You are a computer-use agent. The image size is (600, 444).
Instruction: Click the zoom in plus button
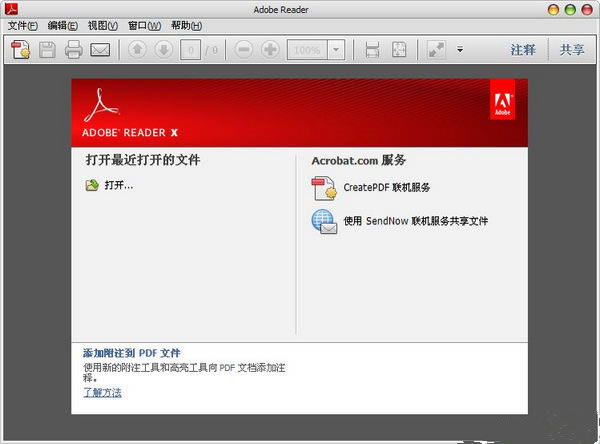pos(270,49)
